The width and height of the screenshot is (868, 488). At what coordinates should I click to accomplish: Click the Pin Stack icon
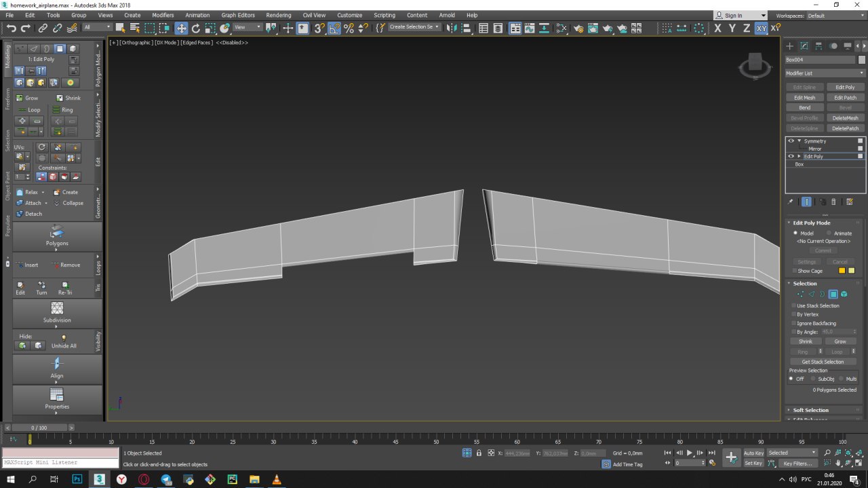(x=790, y=202)
